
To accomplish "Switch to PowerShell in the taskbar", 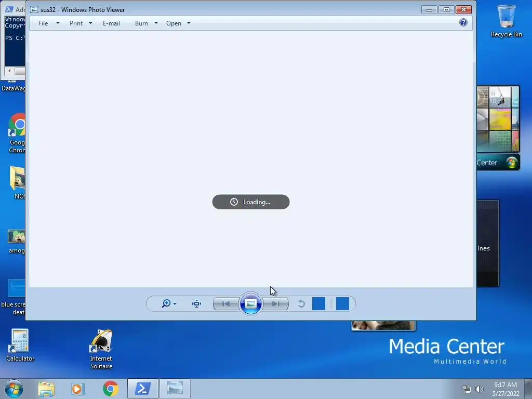I will [x=143, y=389].
